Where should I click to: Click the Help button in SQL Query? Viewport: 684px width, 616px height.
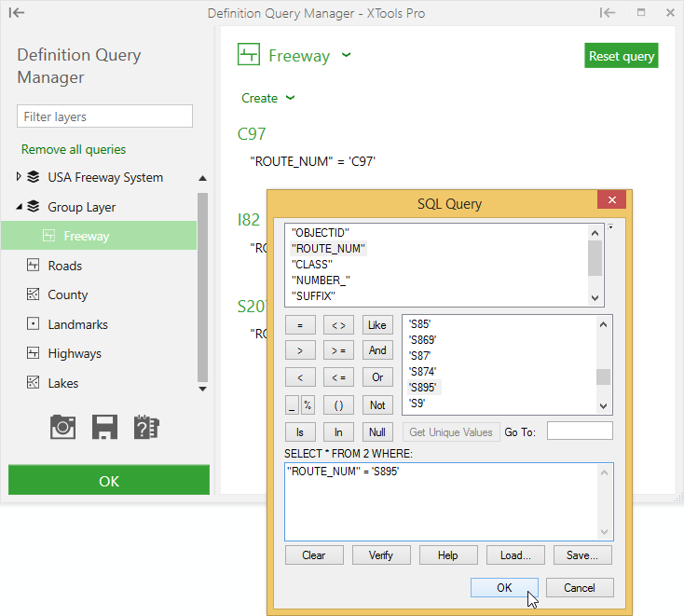(x=448, y=554)
